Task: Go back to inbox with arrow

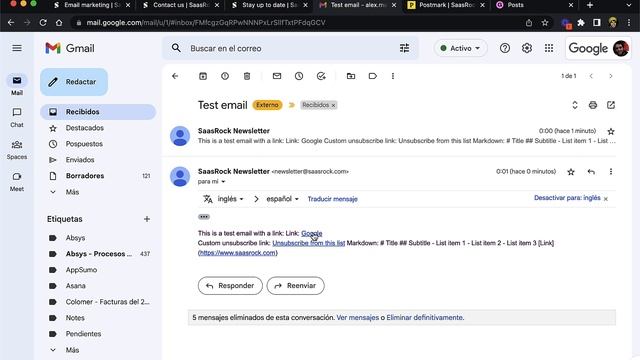Action: coord(175,76)
